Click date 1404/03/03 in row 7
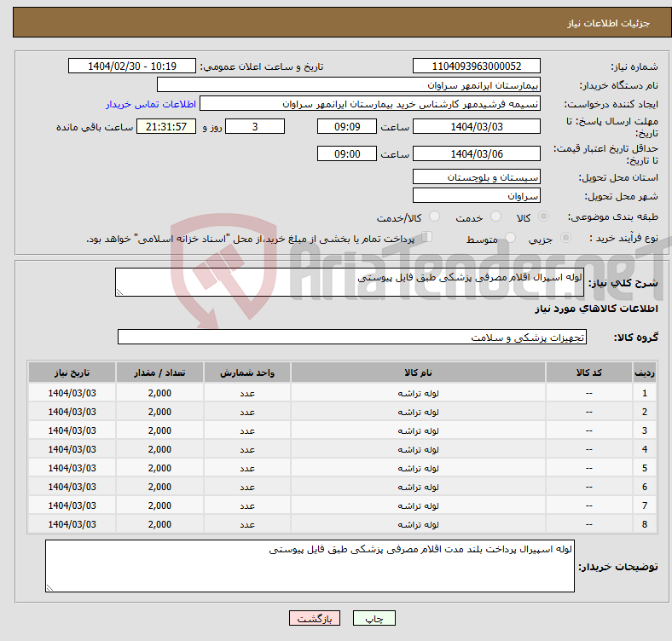 (x=72, y=505)
